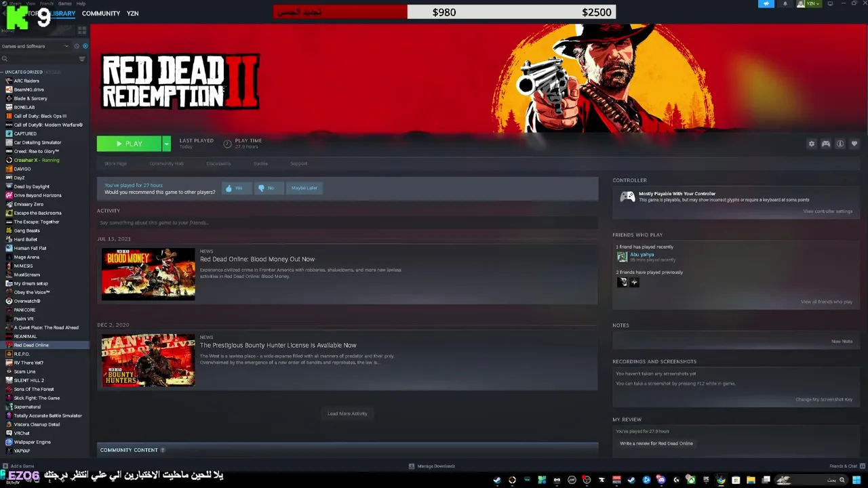
Task: Select R.E.P.O. in game list
Action: tap(22, 354)
